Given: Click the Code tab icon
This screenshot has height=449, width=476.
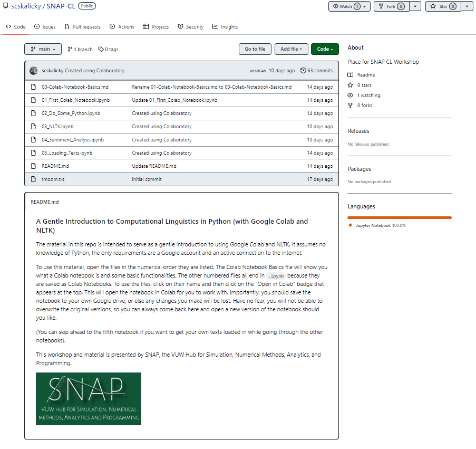Looking at the screenshot, I should 8,27.
